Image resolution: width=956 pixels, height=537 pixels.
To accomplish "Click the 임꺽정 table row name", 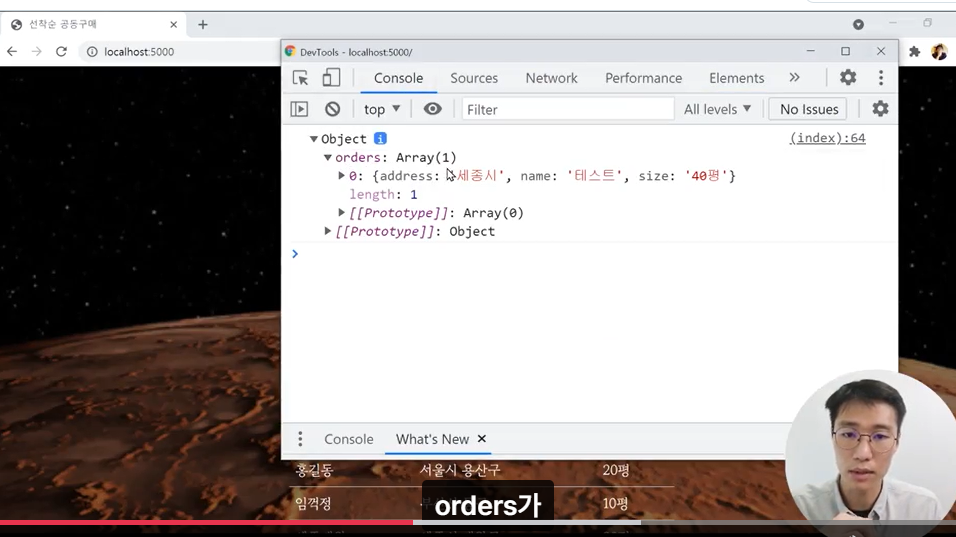I will (313, 504).
